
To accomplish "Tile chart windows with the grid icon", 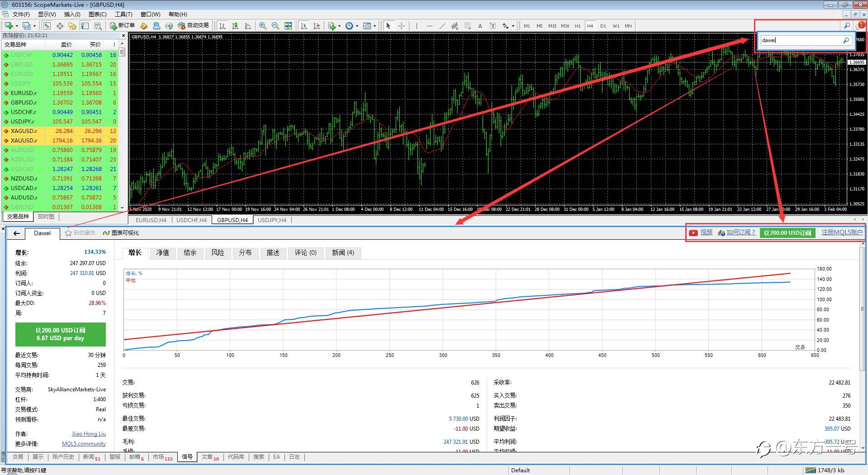I will point(288,26).
